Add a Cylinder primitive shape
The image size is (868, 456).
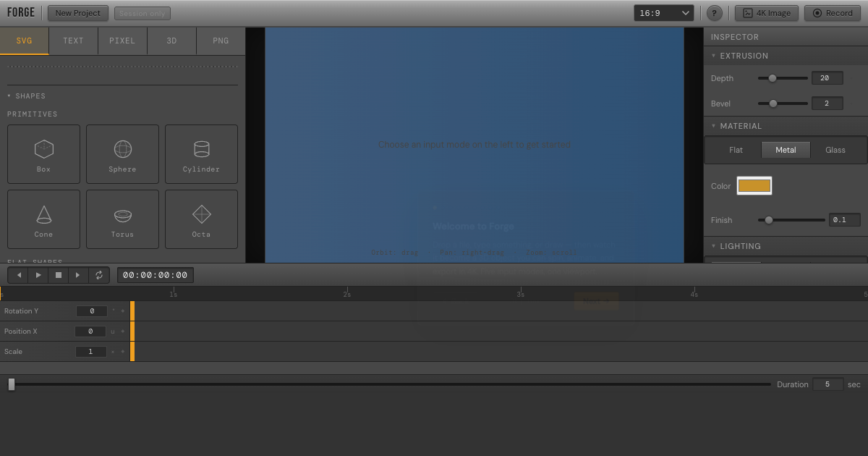201,154
